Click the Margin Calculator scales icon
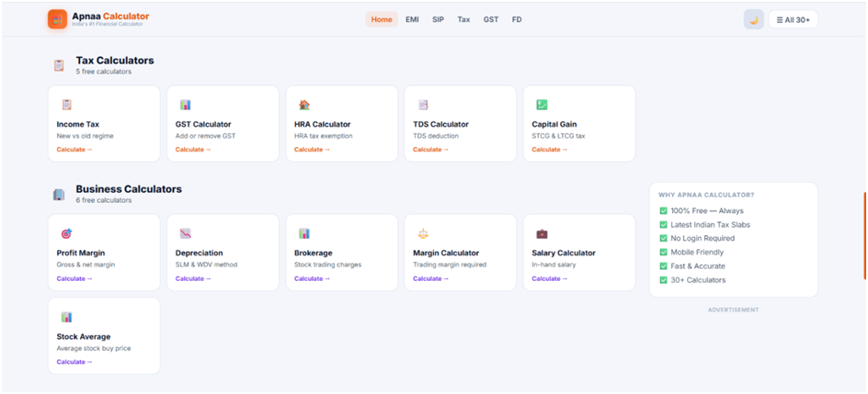 (x=423, y=234)
